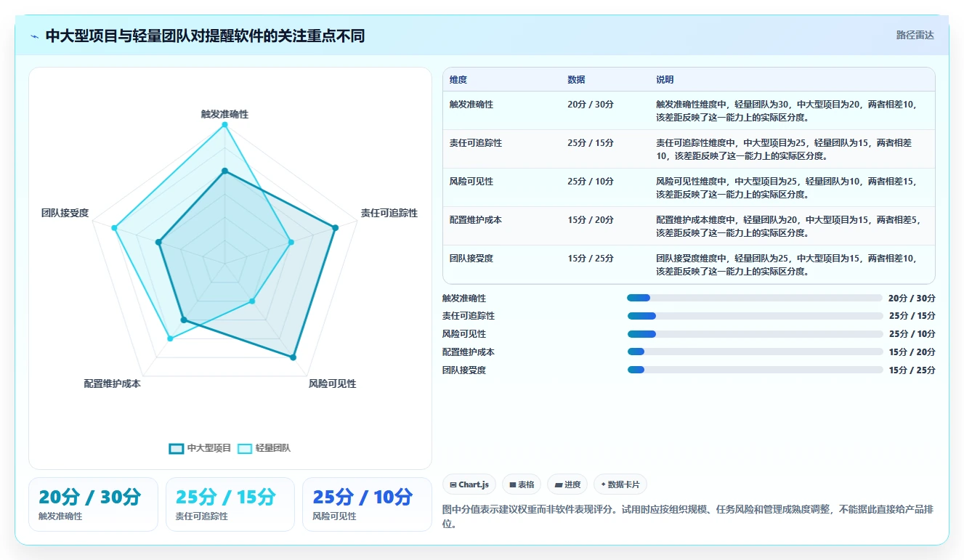Click the 责任可追踪性 axis label on the radar
Screen dimensions: 964x560
pos(389,213)
